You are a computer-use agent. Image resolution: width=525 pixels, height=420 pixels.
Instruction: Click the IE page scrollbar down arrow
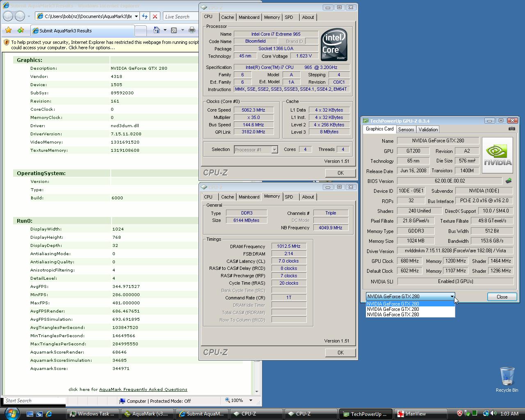pyautogui.click(x=257, y=391)
